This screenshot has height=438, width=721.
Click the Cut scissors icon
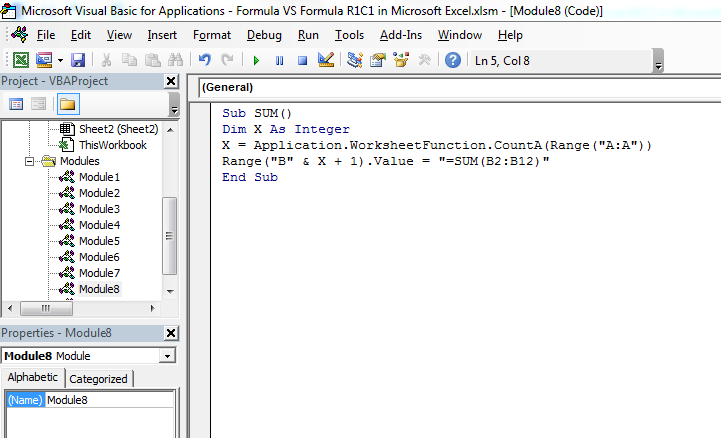click(106, 60)
